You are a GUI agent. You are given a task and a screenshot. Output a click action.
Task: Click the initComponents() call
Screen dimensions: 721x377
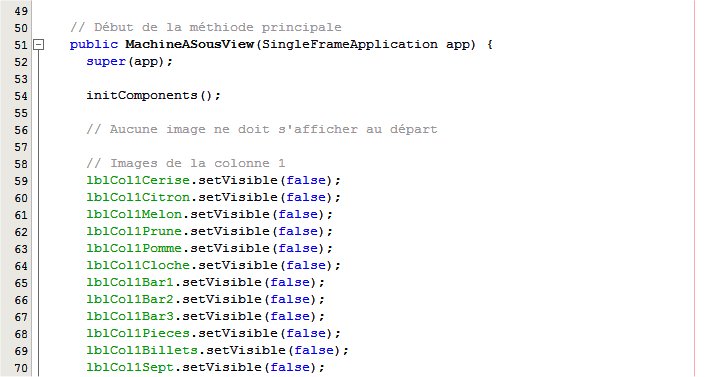click(x=154, y=96)
